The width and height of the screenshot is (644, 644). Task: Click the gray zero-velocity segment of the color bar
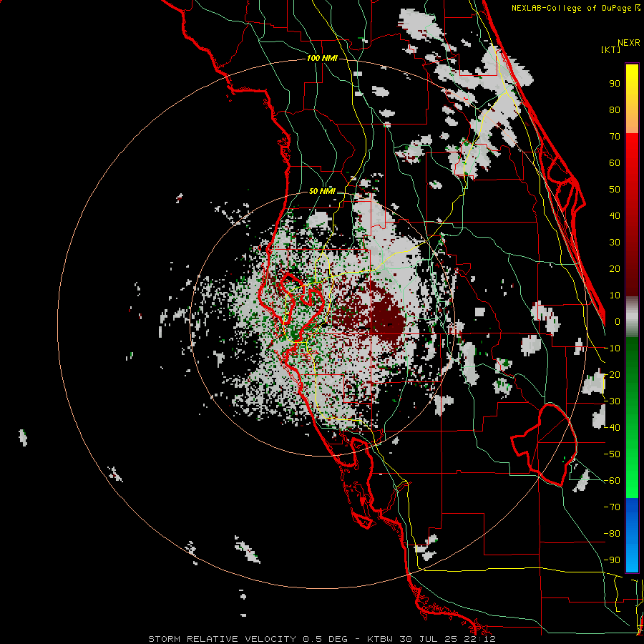pyautogui.click(x=632, y=317)
